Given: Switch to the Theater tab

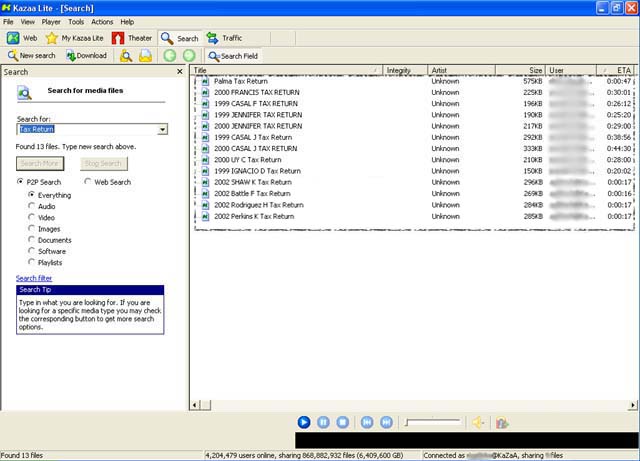Looking at the screenshot, I should pyautogui.click(x=131, y=38).
